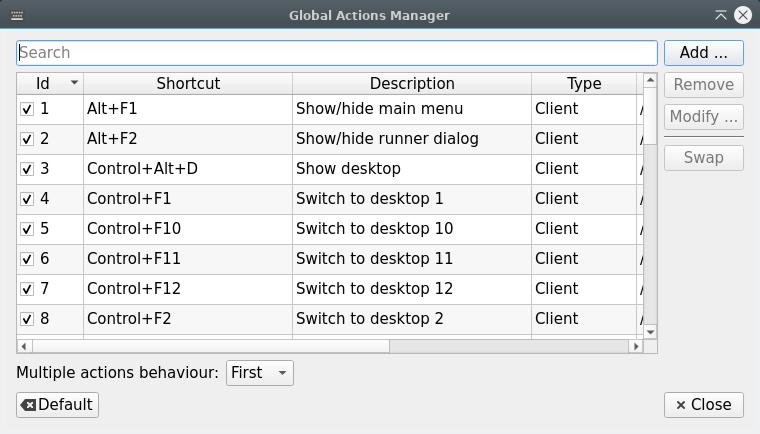Click Client type in Control+Alt+D row
760x434 pixels.
click(x=584, y=169)
